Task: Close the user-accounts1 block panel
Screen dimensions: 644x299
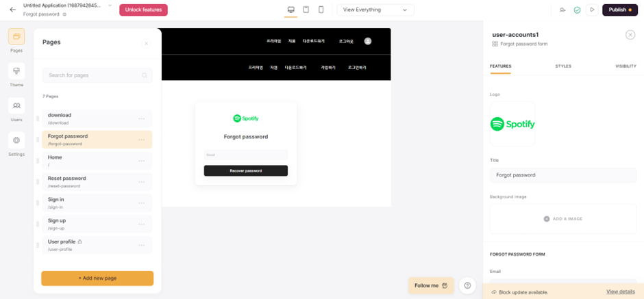Action: tap(630, 35)
